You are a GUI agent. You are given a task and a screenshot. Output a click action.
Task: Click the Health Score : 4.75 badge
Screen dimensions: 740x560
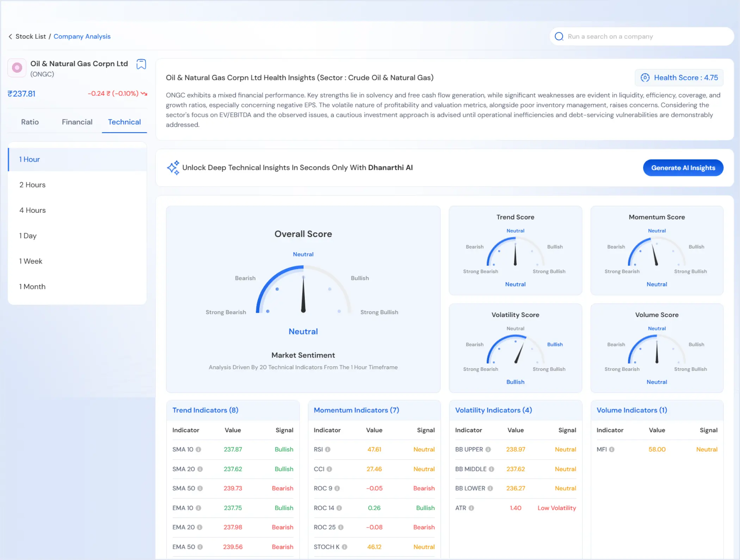coord(679,78)
